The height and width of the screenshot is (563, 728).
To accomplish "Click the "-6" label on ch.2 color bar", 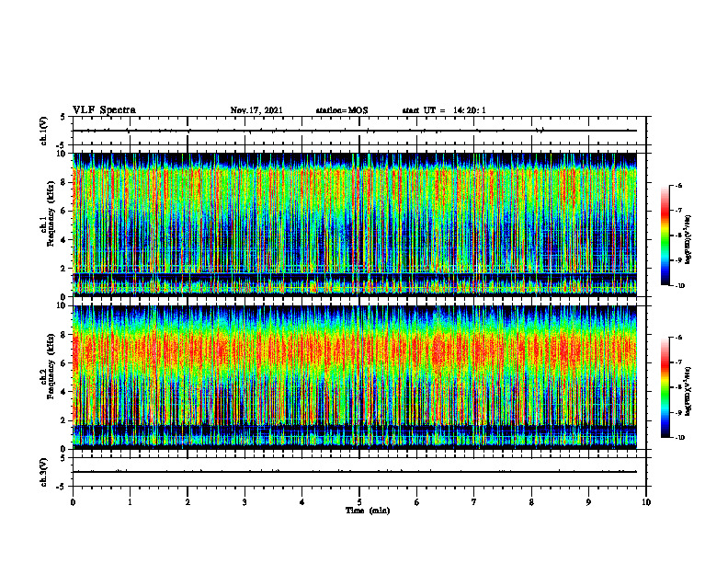I will [x=678, y=338].
